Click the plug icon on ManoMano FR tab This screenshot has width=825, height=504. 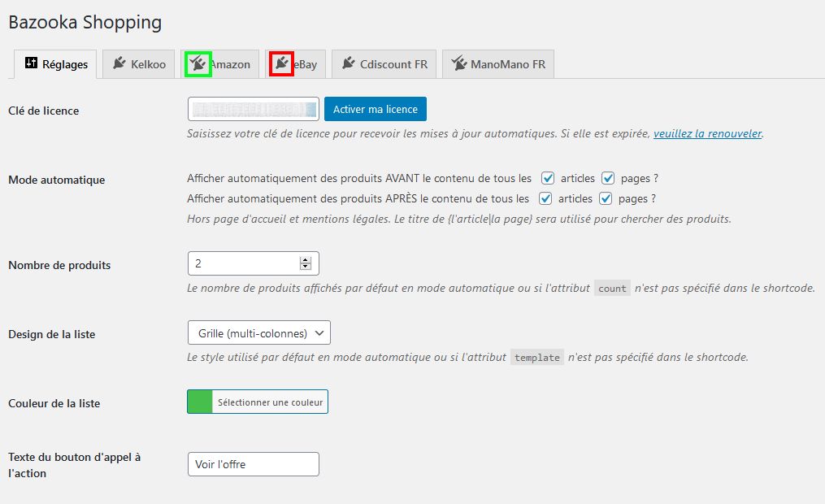tap(459, 63)
